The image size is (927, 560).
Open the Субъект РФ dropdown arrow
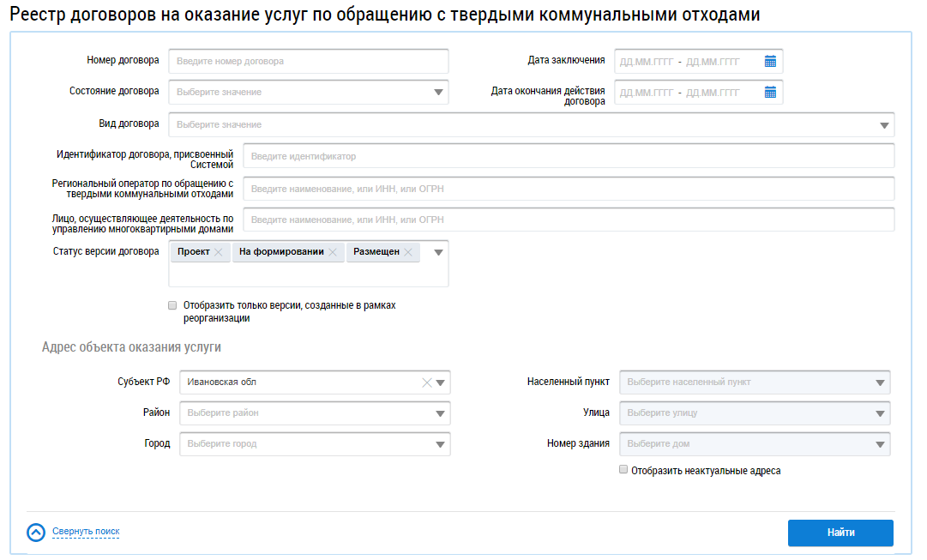[441, 382]
